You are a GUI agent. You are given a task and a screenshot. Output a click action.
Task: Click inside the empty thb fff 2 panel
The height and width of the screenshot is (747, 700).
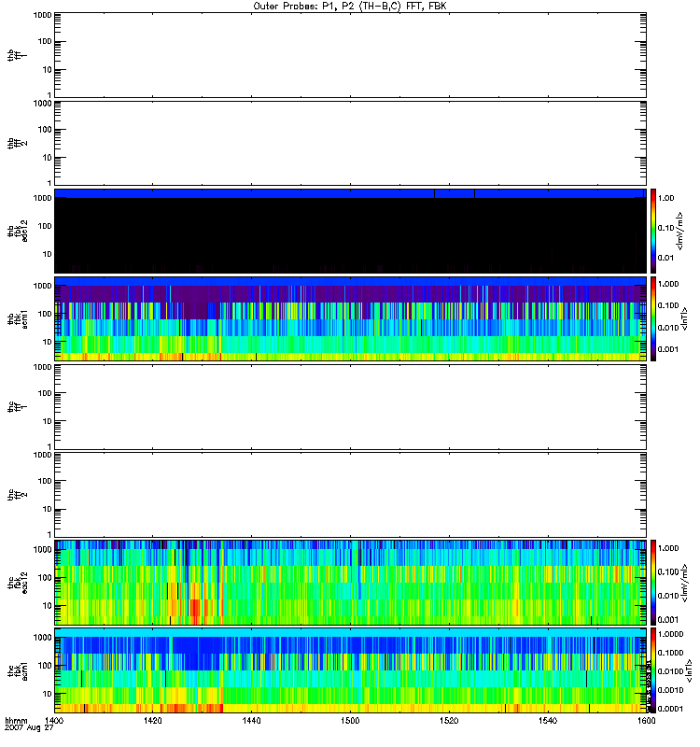(350, 142)
